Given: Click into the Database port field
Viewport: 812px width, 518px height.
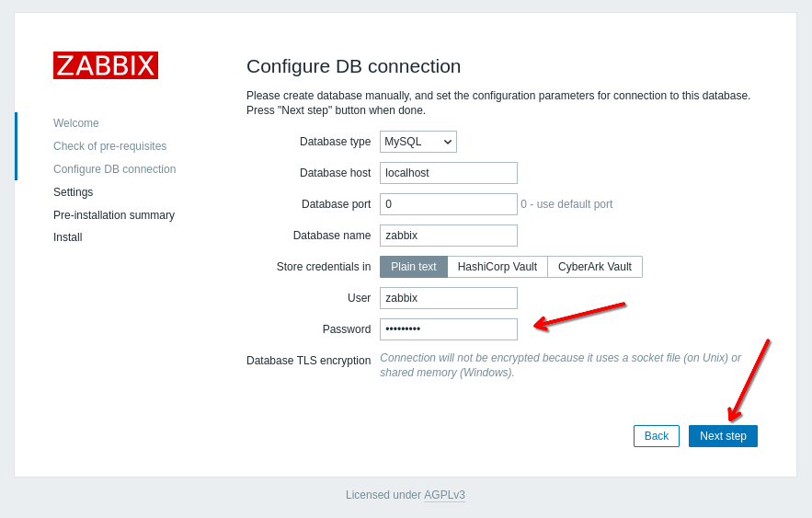Looking at the screenshot, I should click(448, 204).
